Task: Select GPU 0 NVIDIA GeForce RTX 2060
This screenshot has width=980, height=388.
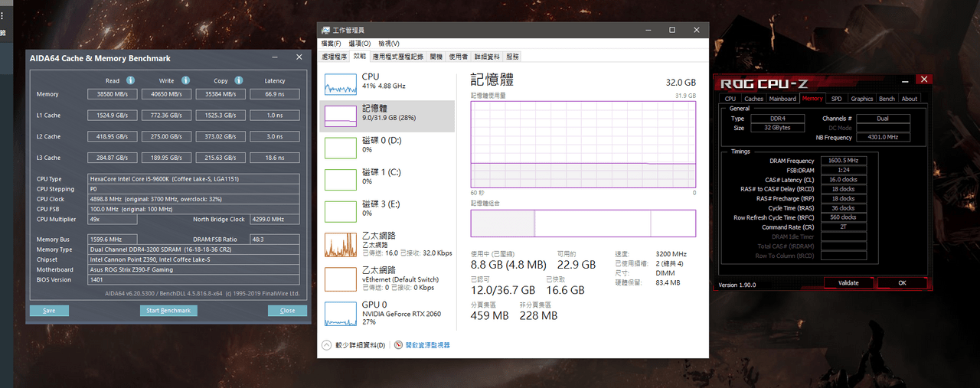Action: coord(387,313)
